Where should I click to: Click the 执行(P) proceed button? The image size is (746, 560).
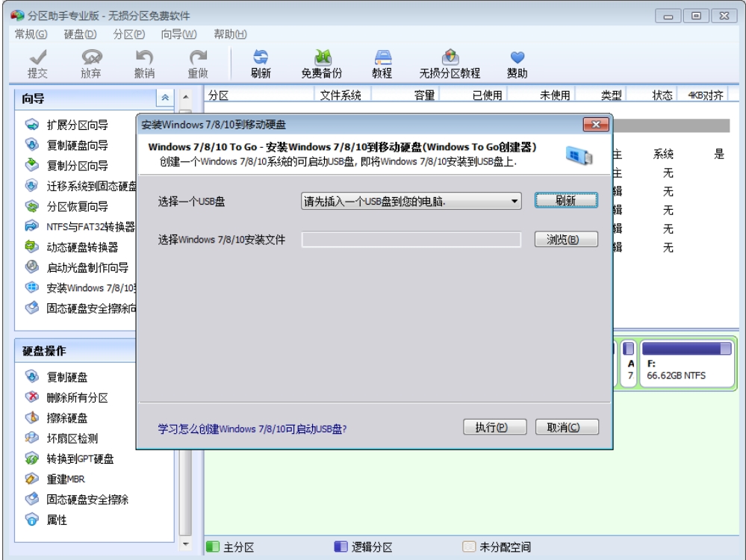pos(495,427)
